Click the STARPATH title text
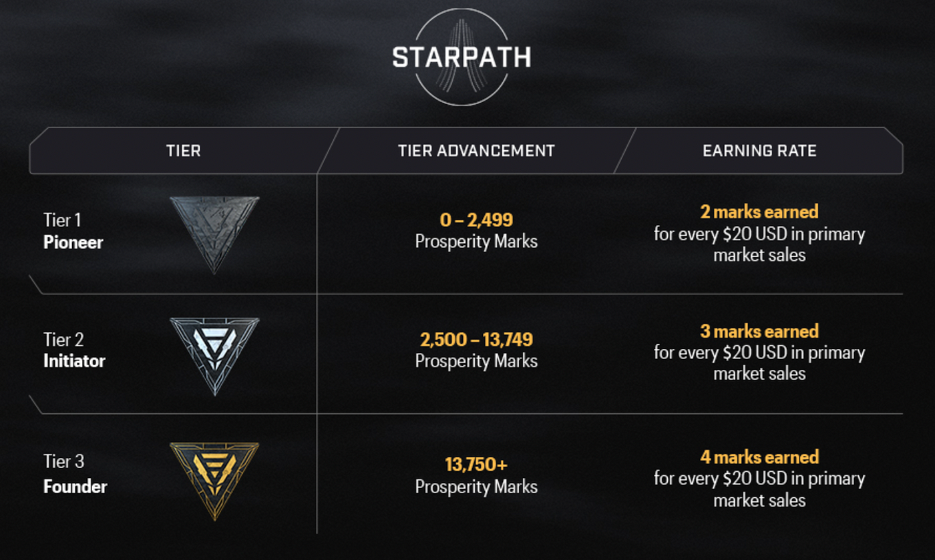The image size is (935, 560). [x=461, y=58]
